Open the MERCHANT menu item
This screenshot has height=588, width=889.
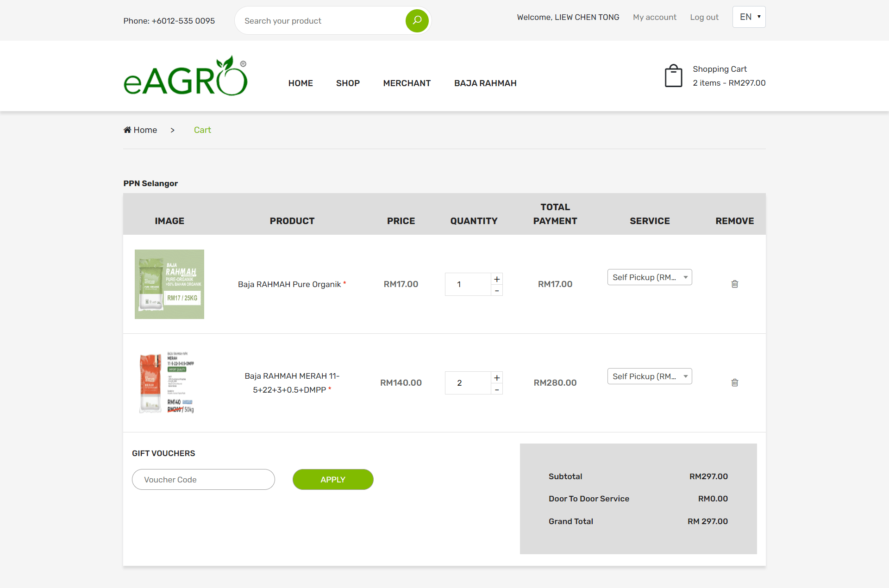pos(407,83)
